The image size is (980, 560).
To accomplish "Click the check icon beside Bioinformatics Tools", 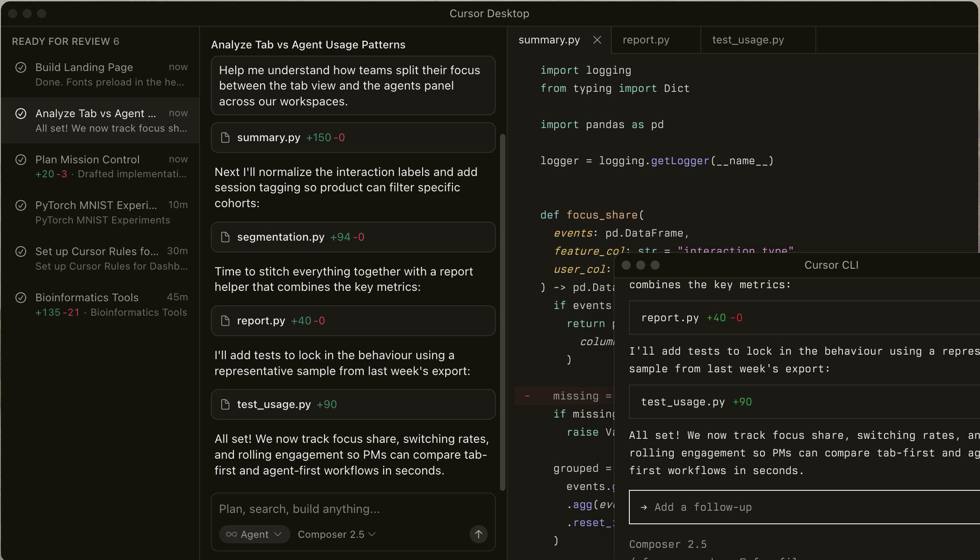I will click(x=21, y=298).
